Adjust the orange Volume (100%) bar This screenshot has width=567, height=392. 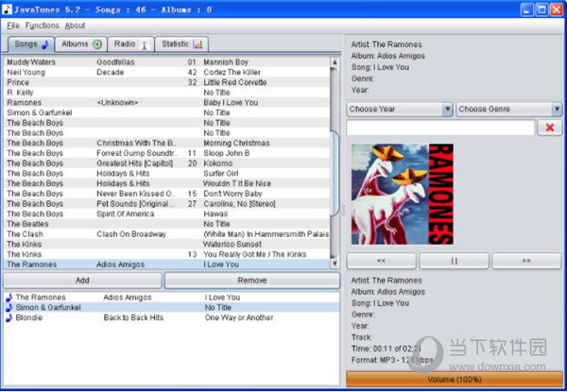pyautogui.click(x=455, y=380)
